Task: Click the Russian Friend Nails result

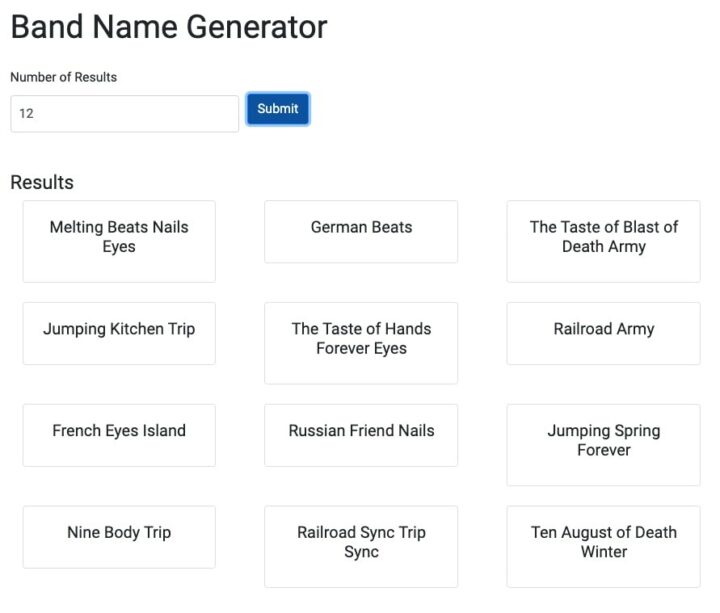Action: click(x=361, y=433)
